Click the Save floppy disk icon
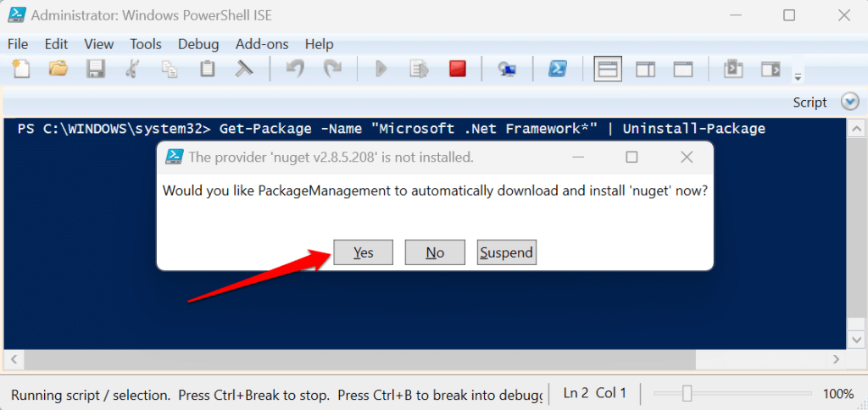Viewport: 868px width, 410px height. click(x=96, y=69)
